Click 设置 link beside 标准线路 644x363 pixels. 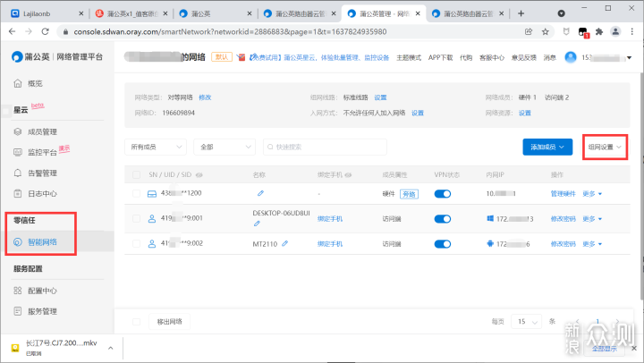(380, 97)
